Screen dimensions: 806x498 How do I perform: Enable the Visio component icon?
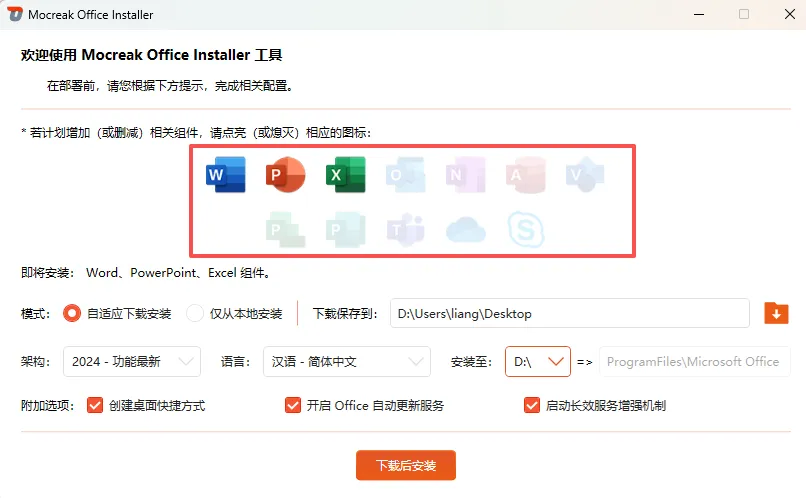[x=585, y=175]
